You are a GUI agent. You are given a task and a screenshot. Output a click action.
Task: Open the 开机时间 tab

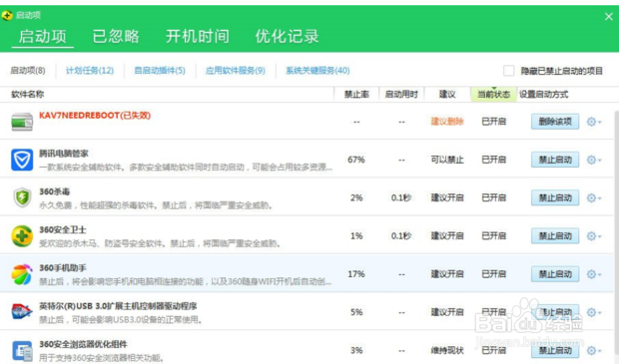(197, 36)
